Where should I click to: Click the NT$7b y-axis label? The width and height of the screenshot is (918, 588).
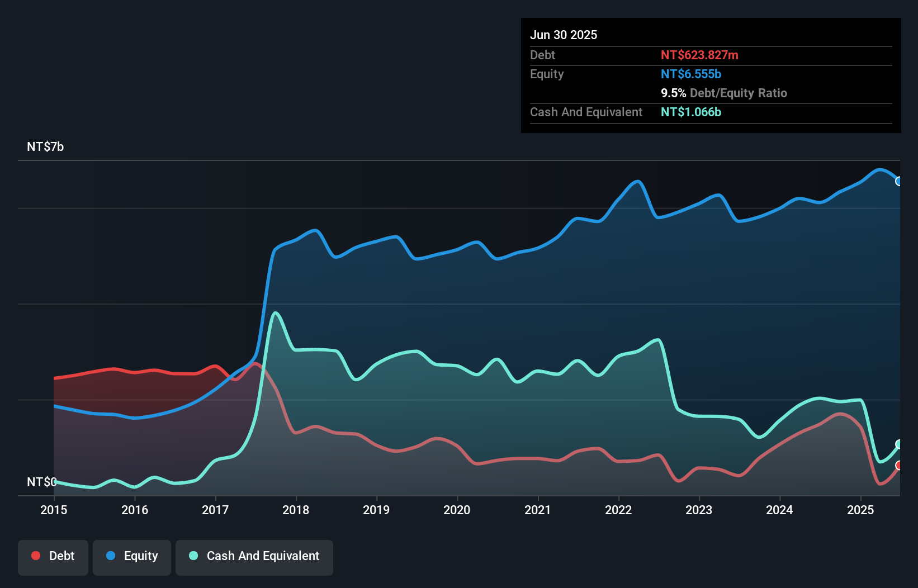(45, 147)
